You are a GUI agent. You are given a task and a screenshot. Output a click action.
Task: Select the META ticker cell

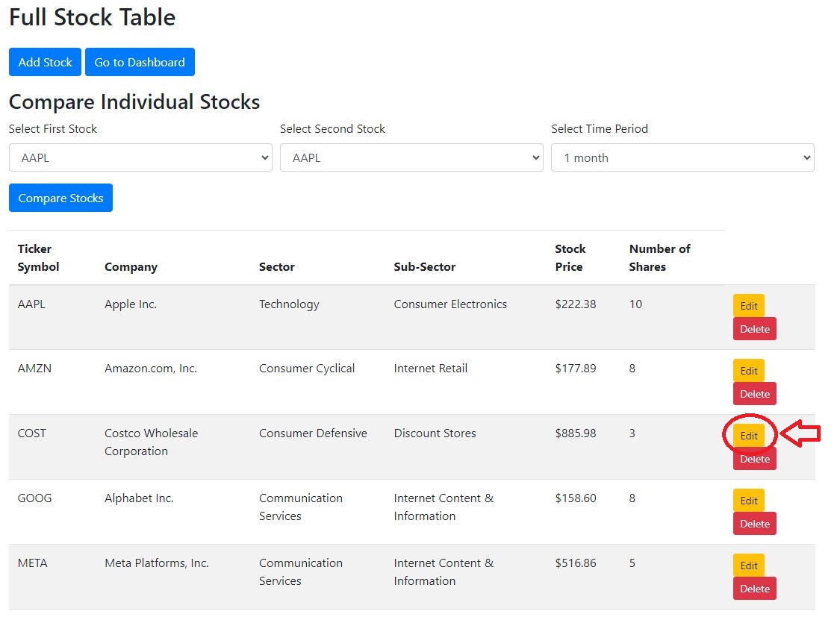[x=33, y=563]
